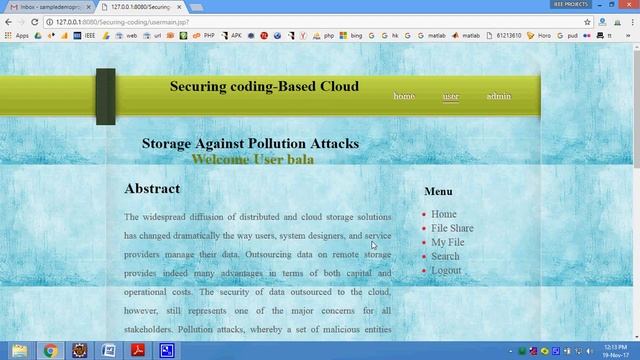Open the APK bookmark
The image size is (640, 360).
(x=231, y=36)
